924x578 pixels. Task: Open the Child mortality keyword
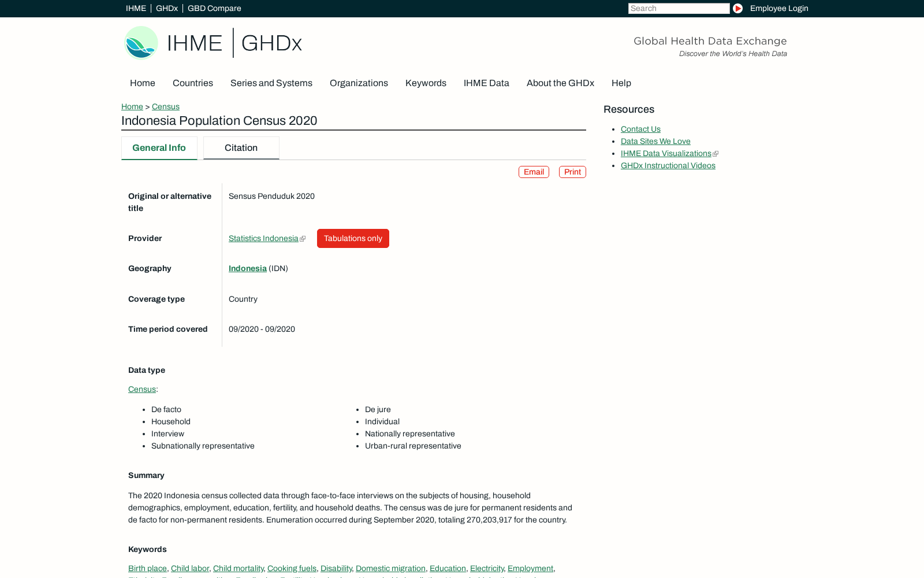tap(238, 569)
